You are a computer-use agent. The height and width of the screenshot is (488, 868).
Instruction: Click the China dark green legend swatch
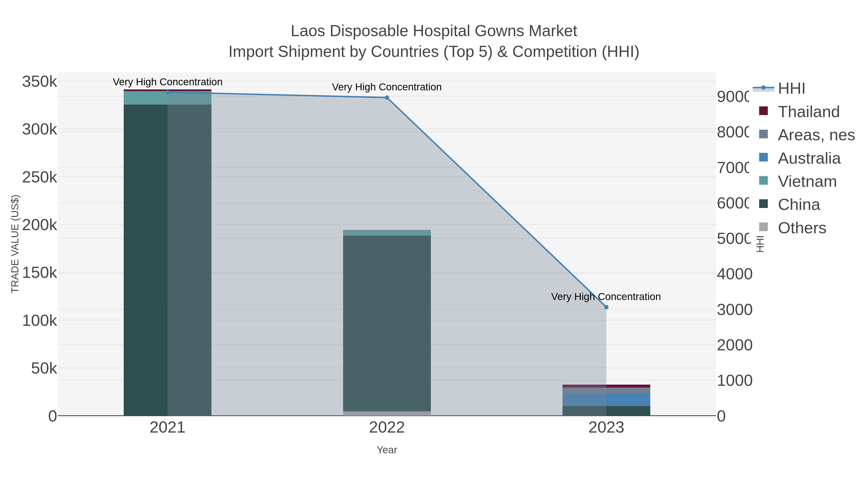click(x=763, y=204)
